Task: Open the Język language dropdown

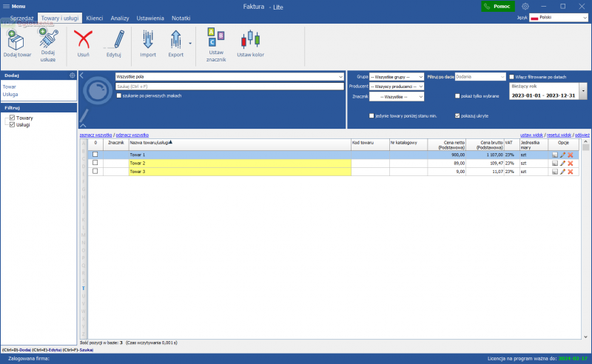Action: [x=559, y=17]
